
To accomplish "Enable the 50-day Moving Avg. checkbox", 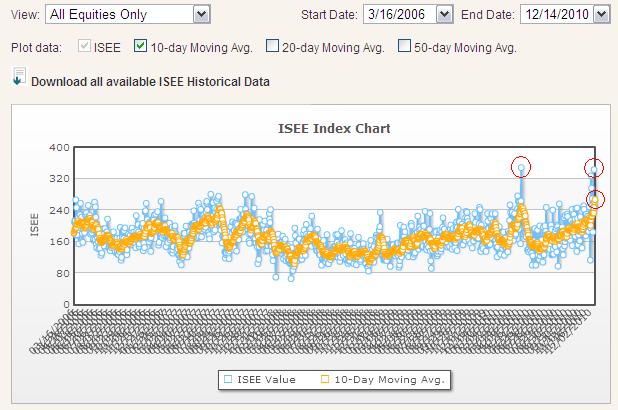I will point(405,46).
